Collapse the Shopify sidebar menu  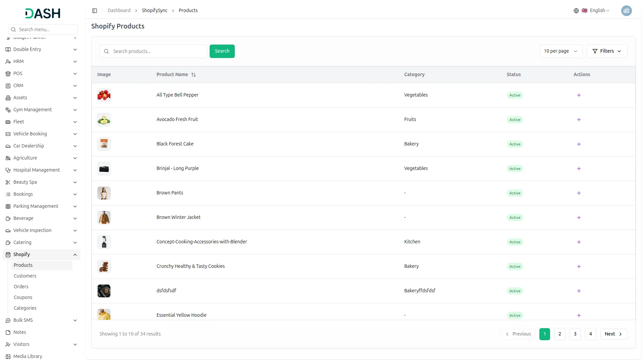point(42,255)
